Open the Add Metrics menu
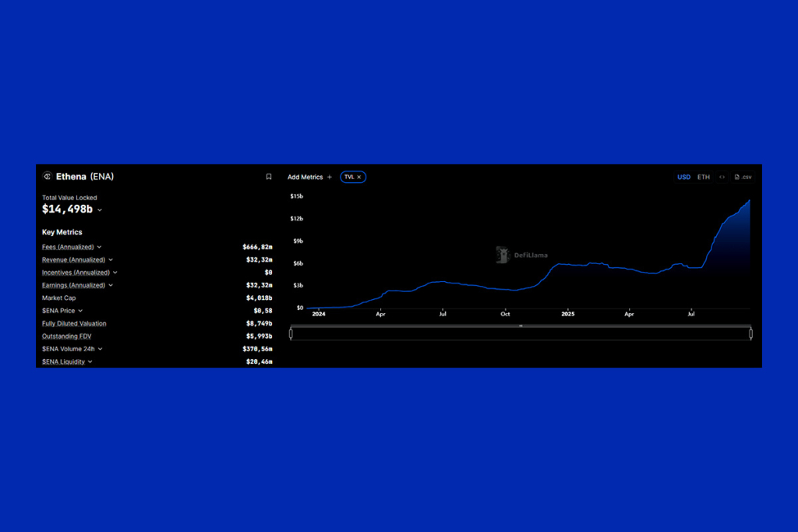The width and height of the screenshot is (798, 532). (305, 177)
